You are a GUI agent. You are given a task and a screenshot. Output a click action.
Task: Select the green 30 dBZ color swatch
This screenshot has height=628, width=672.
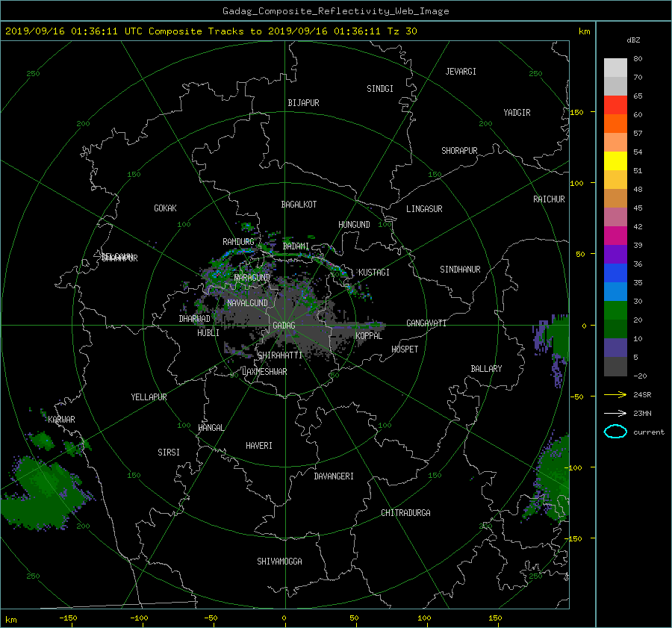tap(615, 311)
